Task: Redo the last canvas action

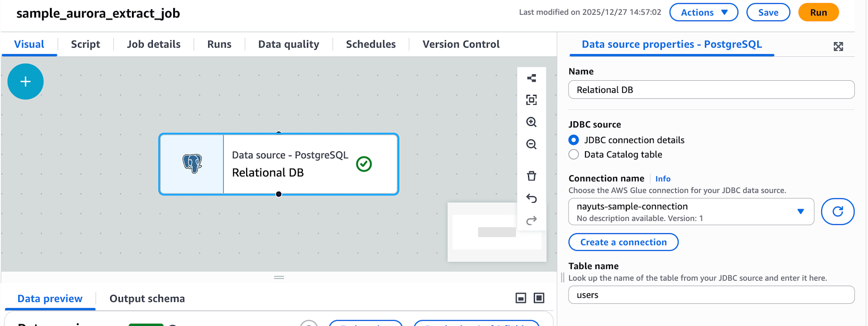Action: [531, 221]
